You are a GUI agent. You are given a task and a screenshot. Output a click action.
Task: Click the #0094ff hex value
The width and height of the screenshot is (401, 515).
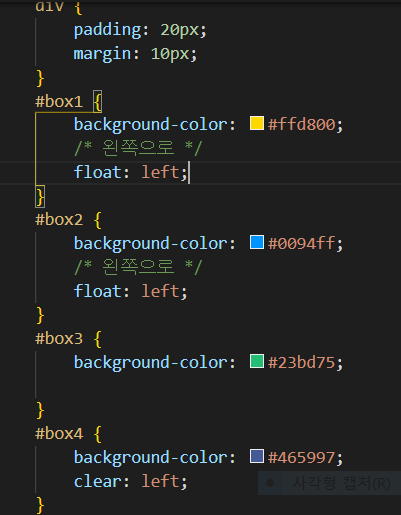coord(302,244)
